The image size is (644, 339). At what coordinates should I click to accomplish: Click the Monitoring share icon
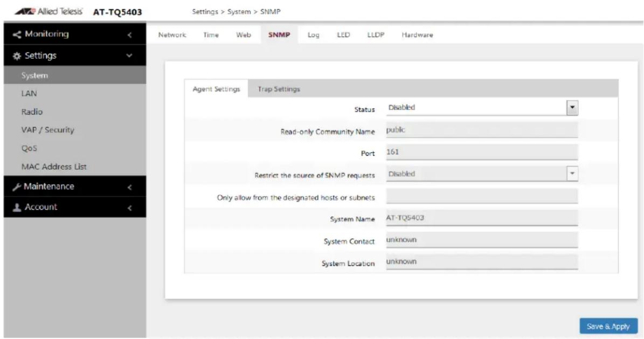pos(17,34)
